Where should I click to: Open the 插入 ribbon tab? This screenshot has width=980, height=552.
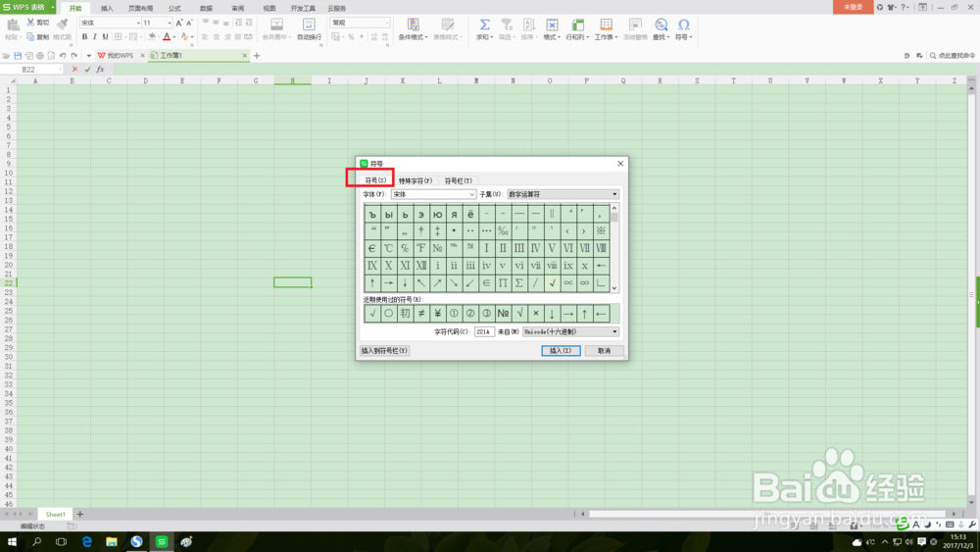(x=107, y=8)
